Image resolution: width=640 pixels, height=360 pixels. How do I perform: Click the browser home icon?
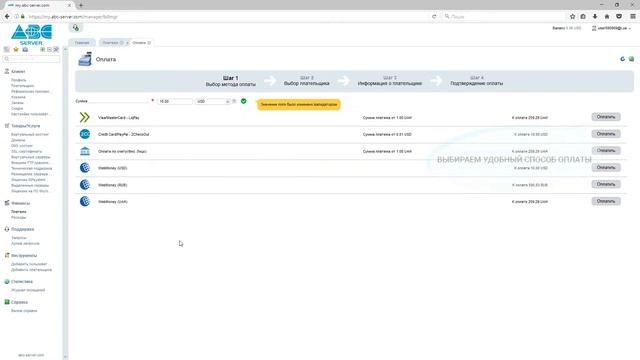click(607, 16)
